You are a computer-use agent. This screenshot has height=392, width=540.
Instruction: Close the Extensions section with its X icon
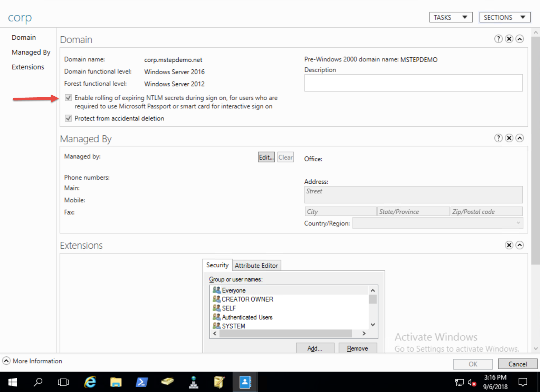509,245
